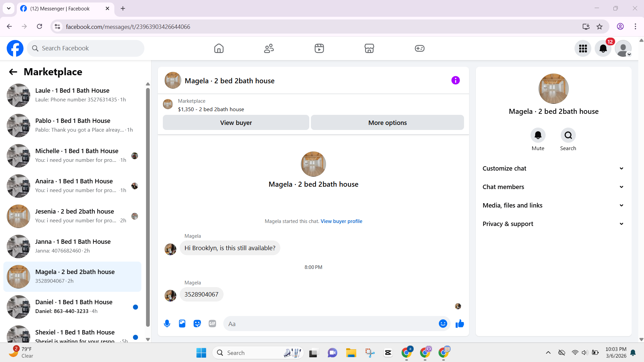644x362 pixels.
Task: Choose a GIF icon
Action: (x=212, y=324)
